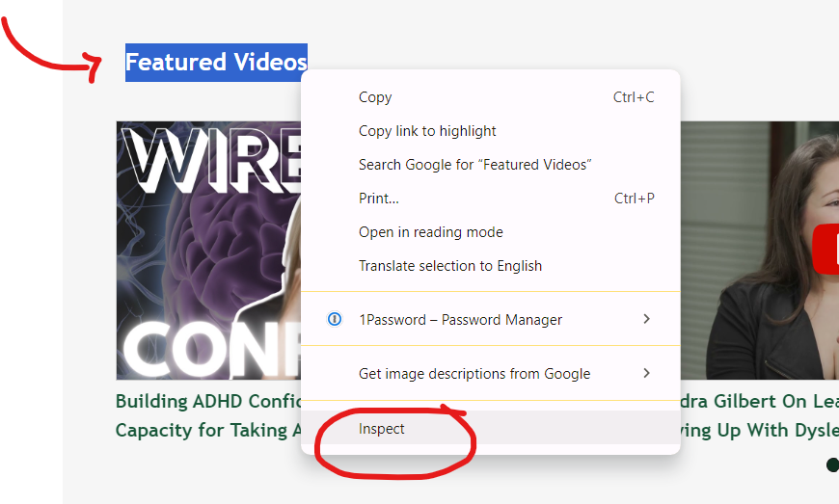Select Copy link to highlight

click(427, 131)
